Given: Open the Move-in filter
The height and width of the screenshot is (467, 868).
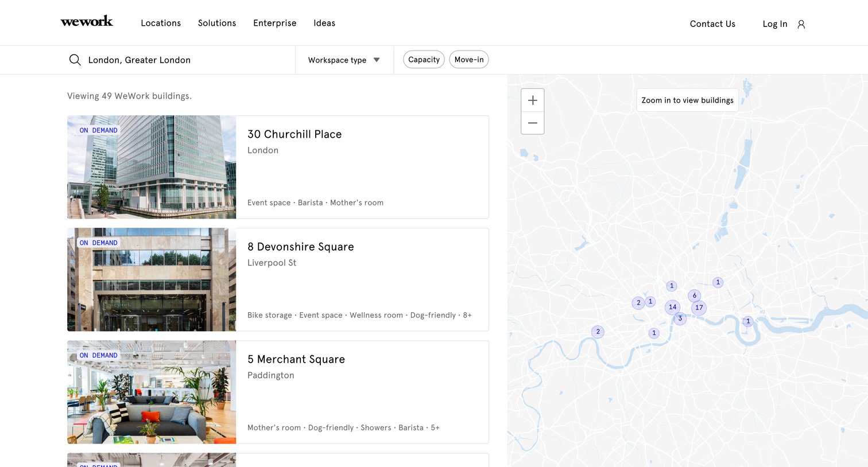Looking at the screenshot, I should (x=469, y=60).
